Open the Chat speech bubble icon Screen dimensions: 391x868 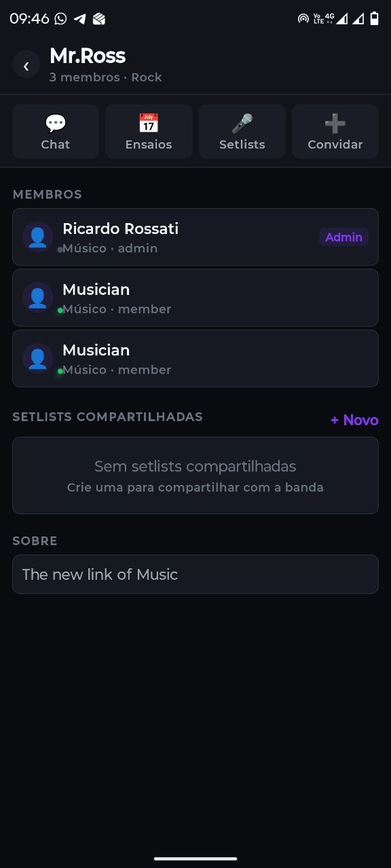[x=55, y=122]
